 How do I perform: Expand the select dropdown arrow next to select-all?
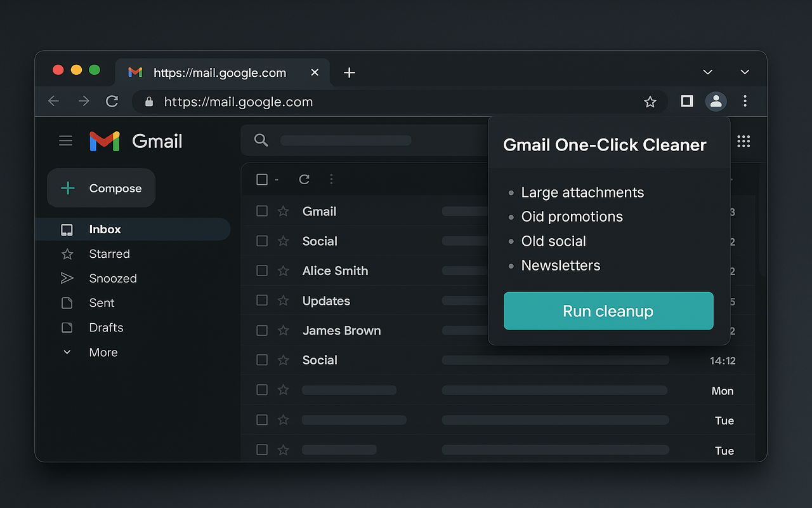275,179
